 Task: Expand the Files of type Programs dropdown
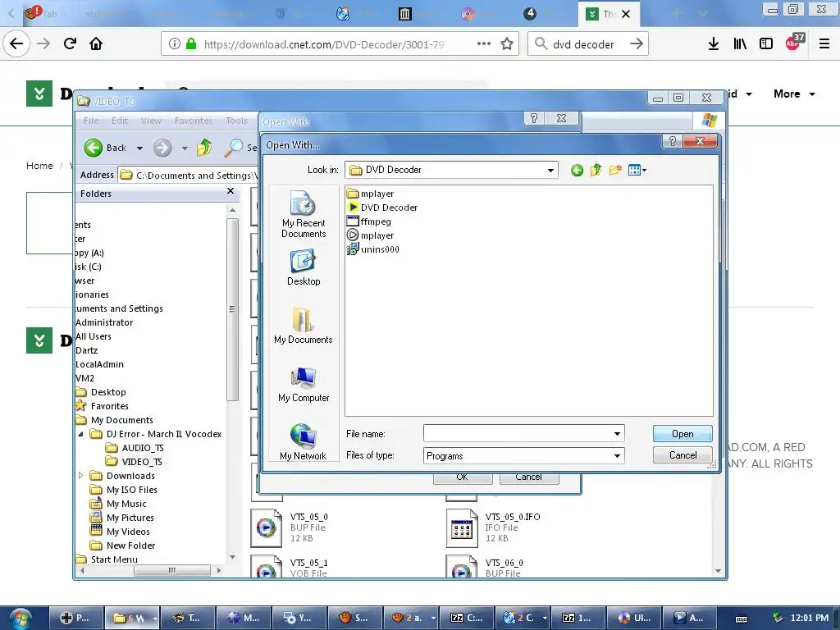pos(617,456)
